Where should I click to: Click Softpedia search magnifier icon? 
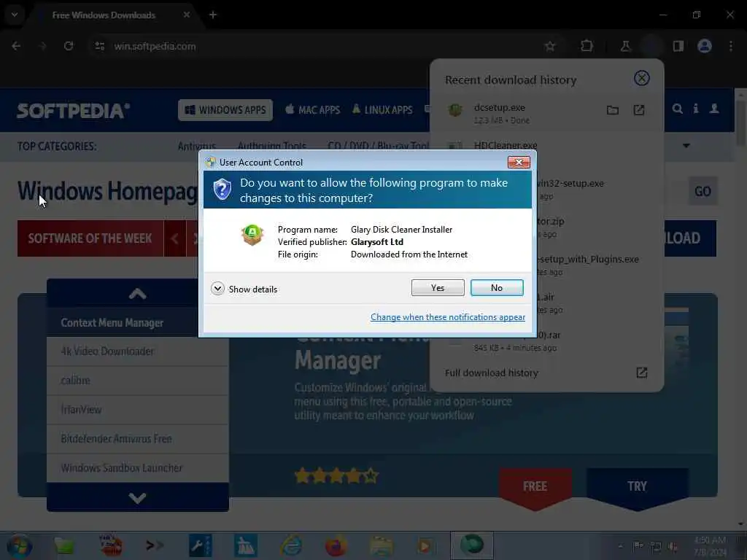(677, 109)
